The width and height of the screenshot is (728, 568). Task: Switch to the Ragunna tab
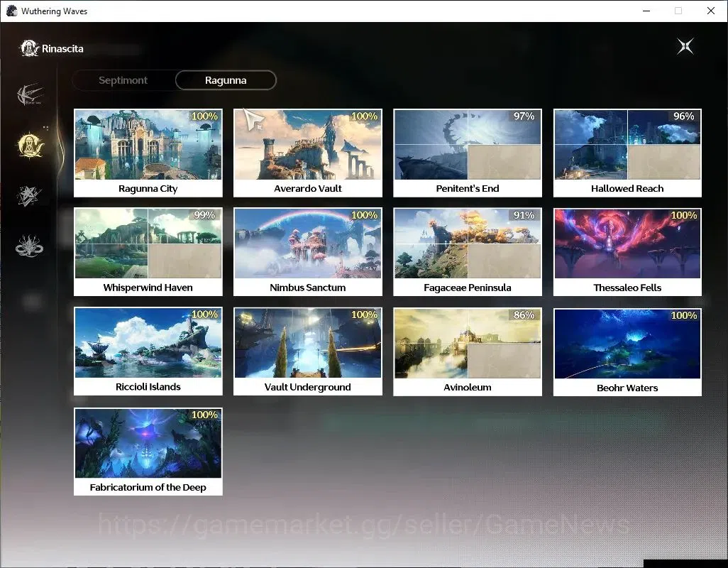pyautogui.click(x=226, y=80)
